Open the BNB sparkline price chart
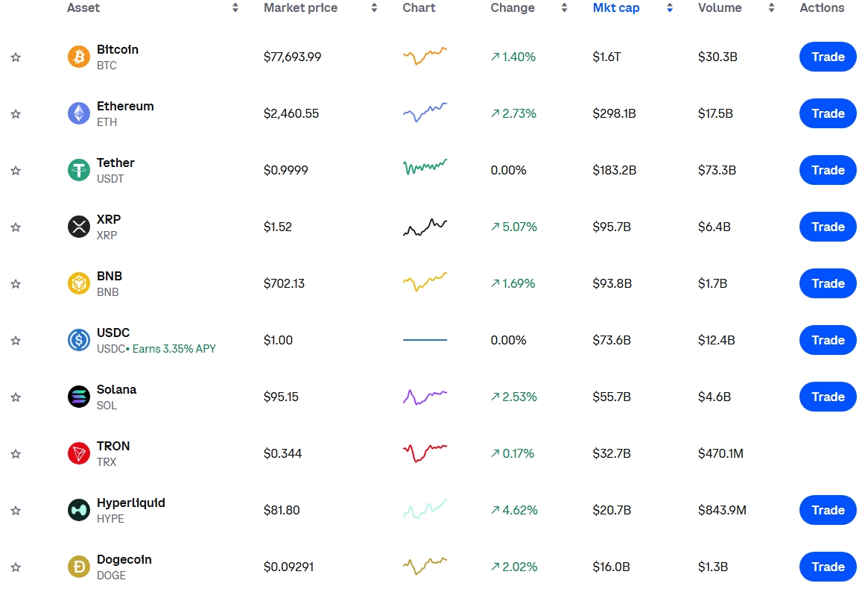 [425, 283]
